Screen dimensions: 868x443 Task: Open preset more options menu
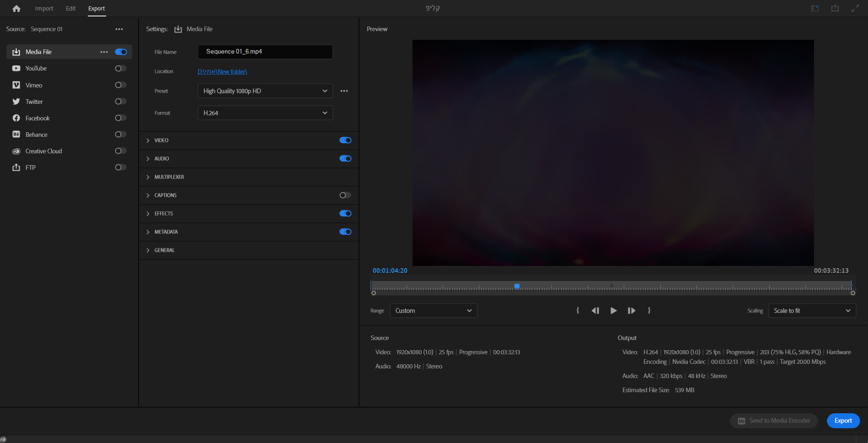(344, 91)
